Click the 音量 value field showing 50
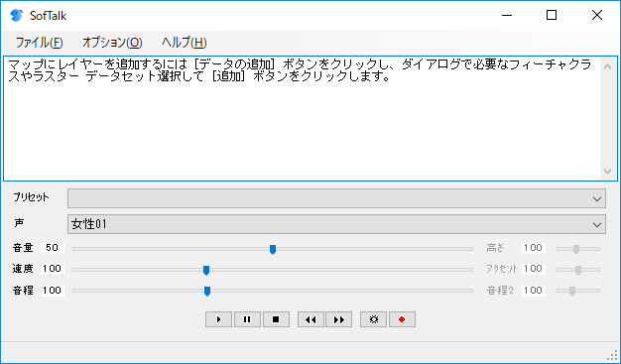The image size is (621, 364). (x=53, y=248)
